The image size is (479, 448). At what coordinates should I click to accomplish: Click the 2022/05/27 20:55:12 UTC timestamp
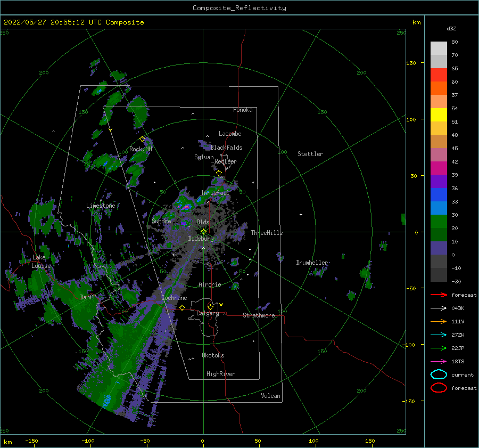[x=53, y=22]
